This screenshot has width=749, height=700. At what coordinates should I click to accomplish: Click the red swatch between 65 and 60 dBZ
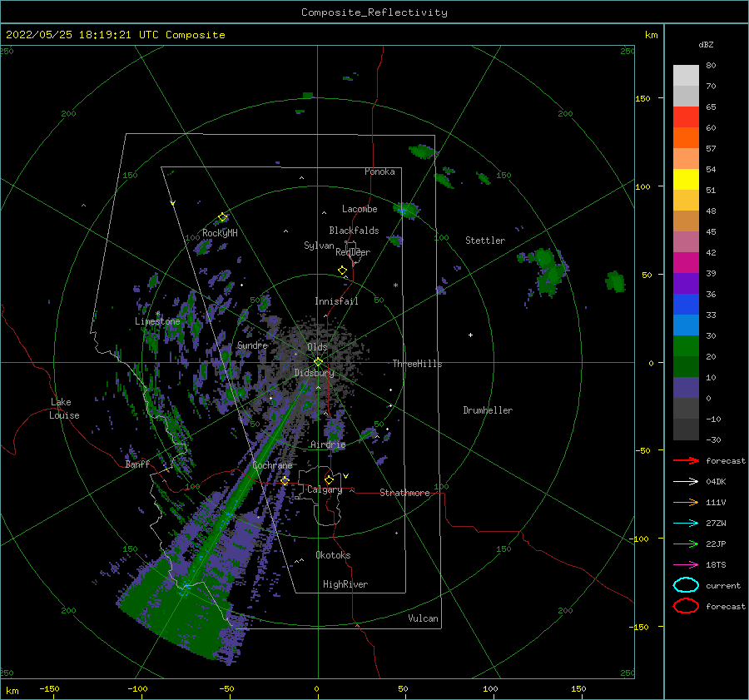coord(686,117)
